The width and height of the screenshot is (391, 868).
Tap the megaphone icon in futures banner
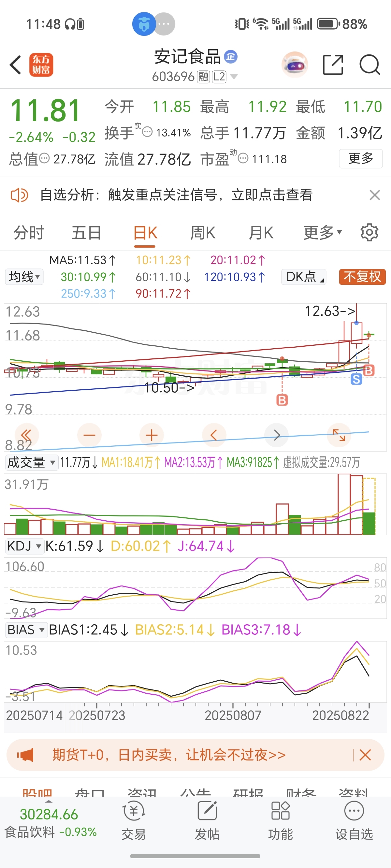coord(25,755)
